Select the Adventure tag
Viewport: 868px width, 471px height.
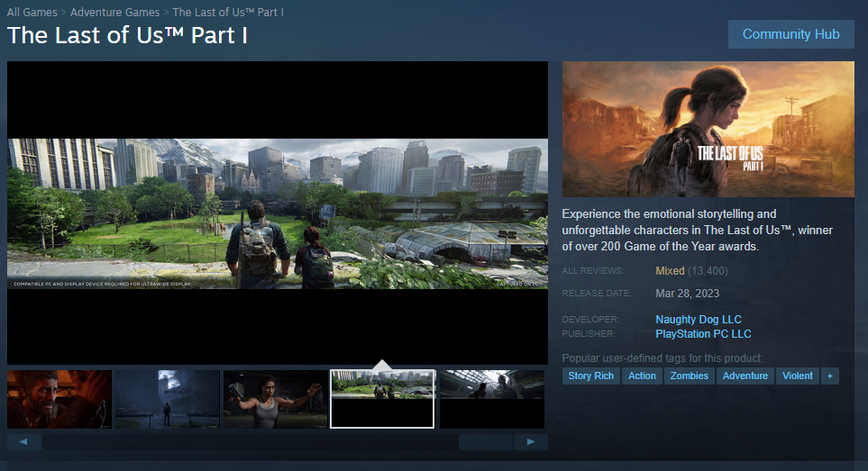745,376
